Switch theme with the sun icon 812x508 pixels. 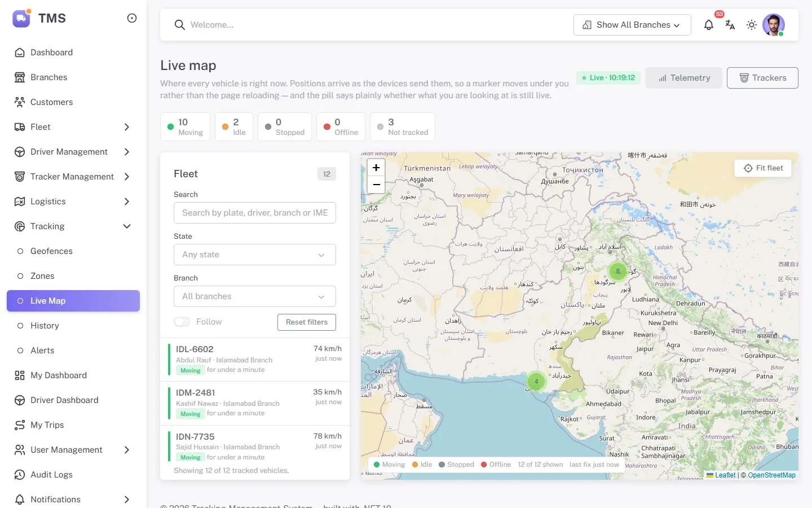(752, 25)
